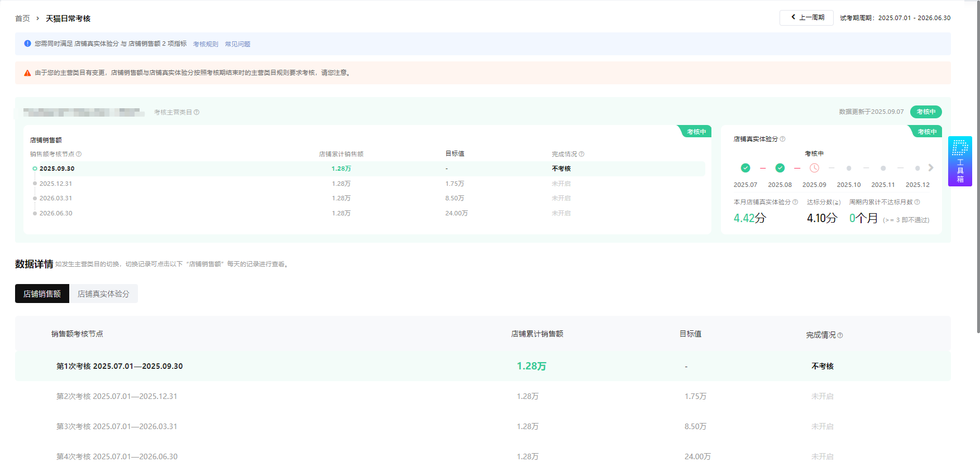Viewport: 980px width, 476px height.
Task: Click help icon beside 考核主营类目
Action: pos(197,113)
